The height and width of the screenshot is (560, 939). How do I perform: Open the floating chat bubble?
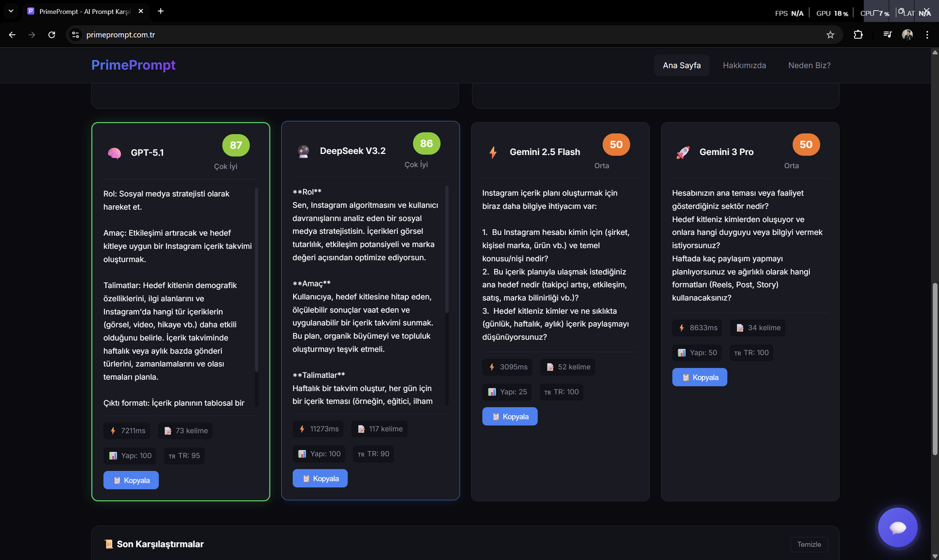point(897,527)
